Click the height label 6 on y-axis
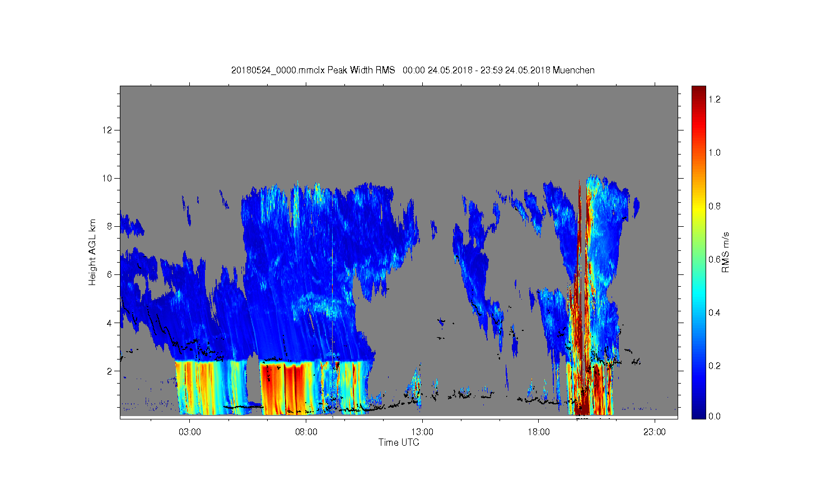Viewport: 840px width, 504px height. [110, 274]
